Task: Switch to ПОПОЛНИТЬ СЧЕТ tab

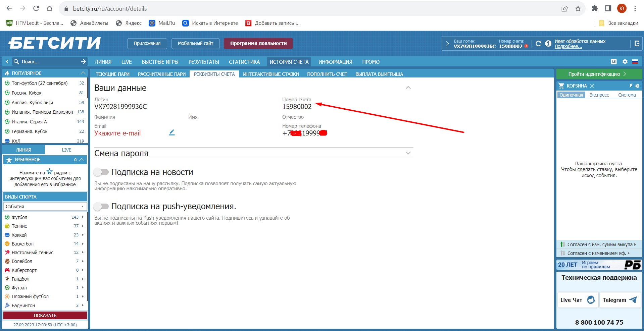Action: [327, 74]
